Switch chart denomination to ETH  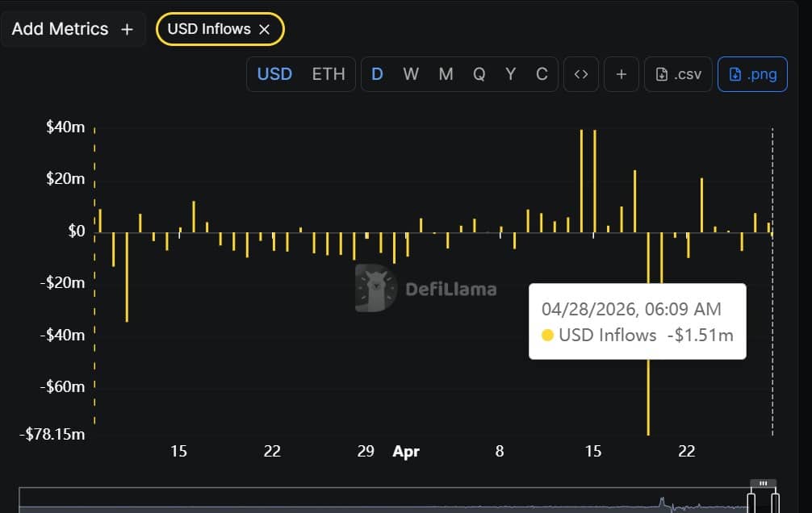[x=329, y=73]
